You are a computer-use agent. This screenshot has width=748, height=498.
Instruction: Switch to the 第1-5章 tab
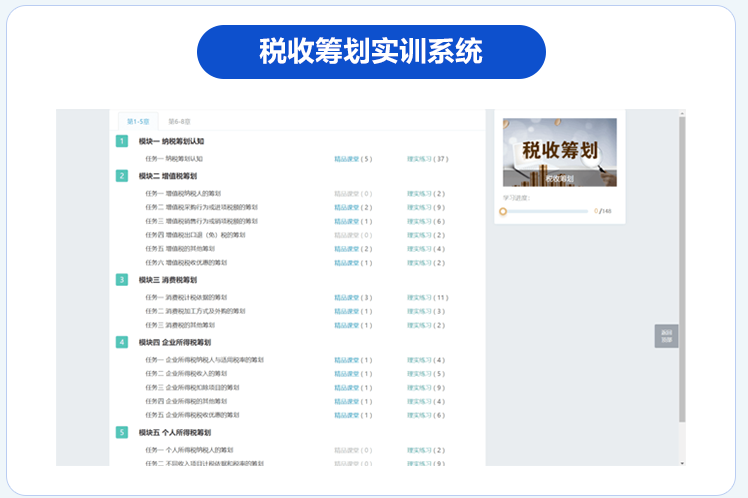(138, 122)
